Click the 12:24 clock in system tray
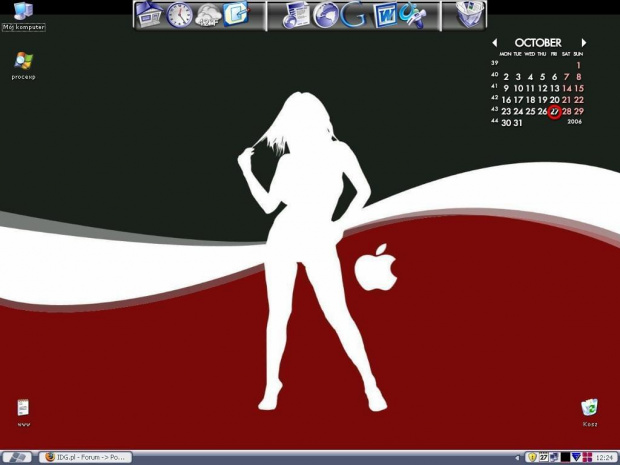 (x=605, y=457)
